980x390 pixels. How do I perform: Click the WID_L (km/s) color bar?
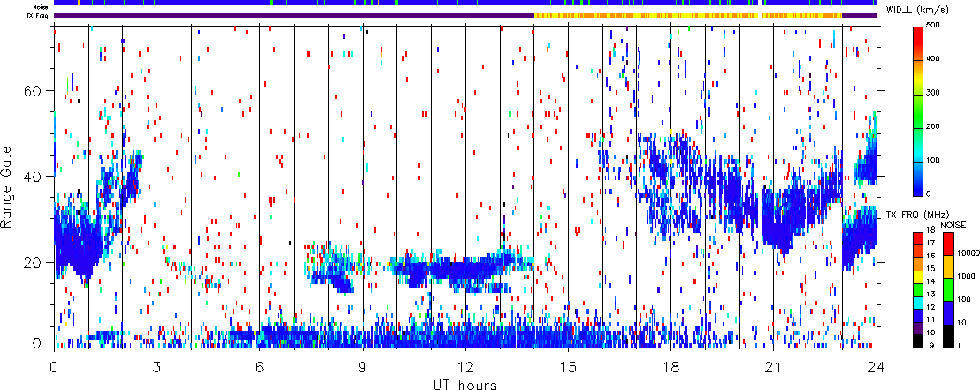pos(919,111)
